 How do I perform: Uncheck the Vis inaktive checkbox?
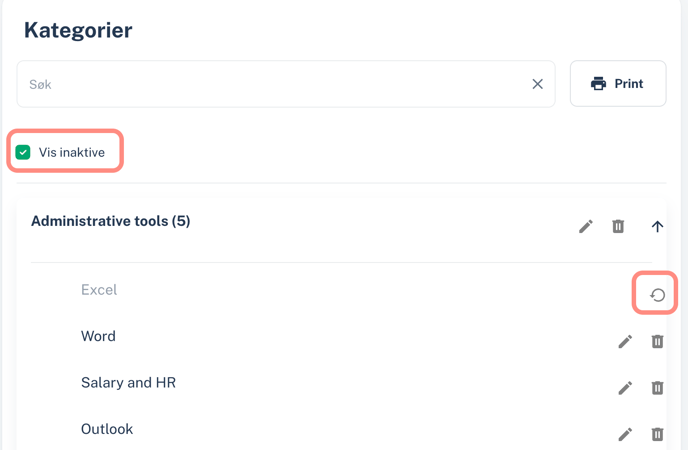point(23,152)
